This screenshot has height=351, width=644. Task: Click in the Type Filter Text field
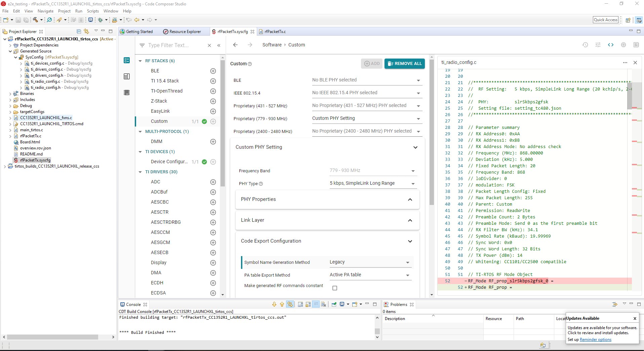click(171, 45)
